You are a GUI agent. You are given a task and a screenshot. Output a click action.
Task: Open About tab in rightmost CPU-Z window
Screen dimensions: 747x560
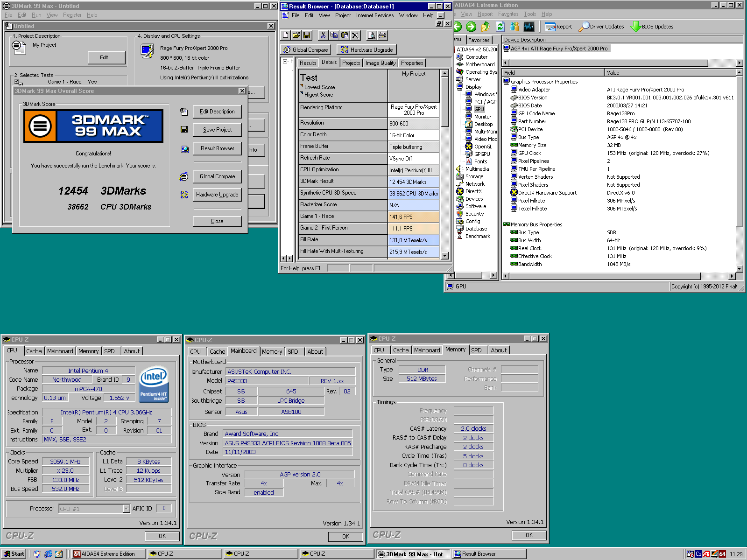pyautogui.click(x=499, y=350)
